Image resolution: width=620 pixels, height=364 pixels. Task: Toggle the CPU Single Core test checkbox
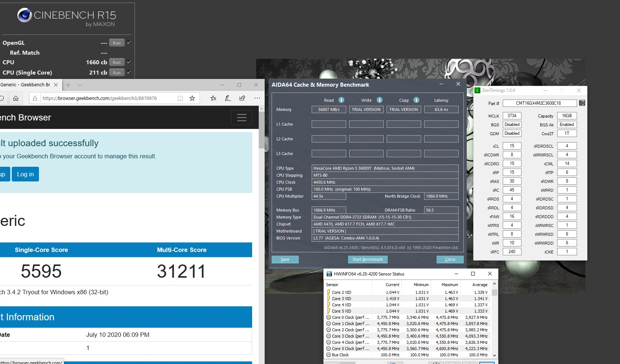click(129, 72)
